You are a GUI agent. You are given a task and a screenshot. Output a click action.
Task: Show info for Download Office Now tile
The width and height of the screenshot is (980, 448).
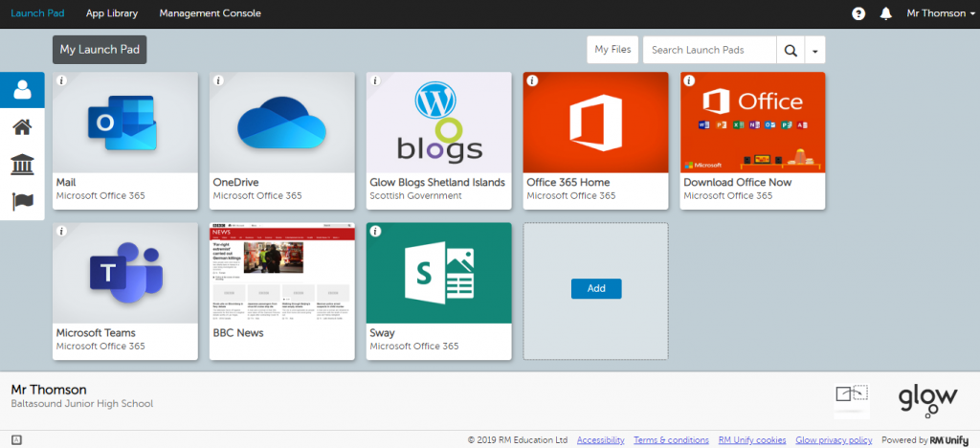click(689, 80)
